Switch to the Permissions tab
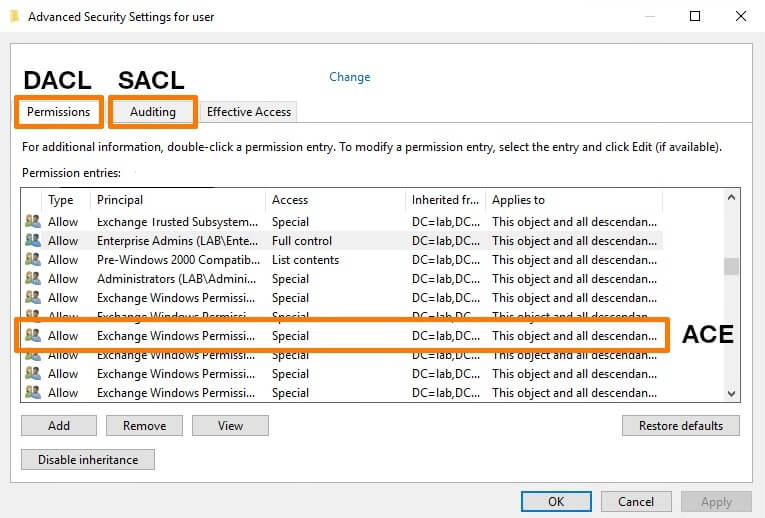Screen dimensions: 765x518 pos(58,112)
